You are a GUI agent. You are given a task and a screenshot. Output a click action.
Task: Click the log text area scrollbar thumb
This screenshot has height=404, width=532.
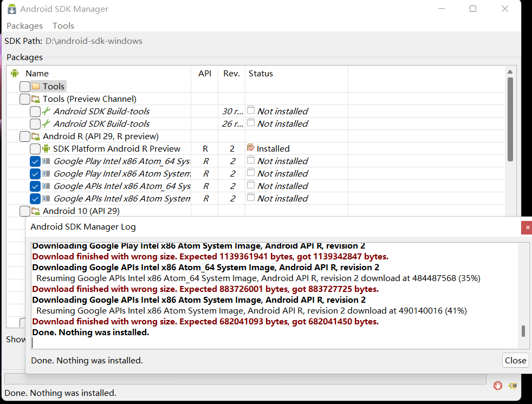point(523,331)
